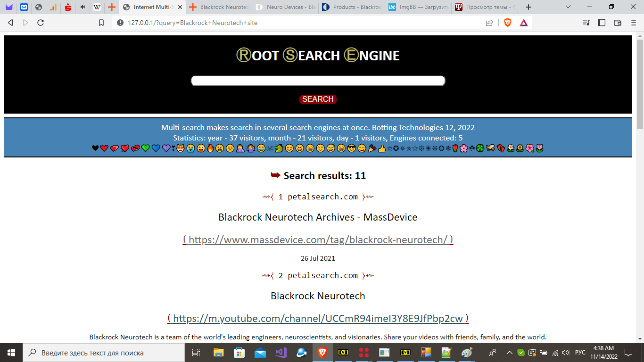Go back using the browser back arrow
Screen dimensions: 644x362
pyautogui.click(x=10, y=23)
